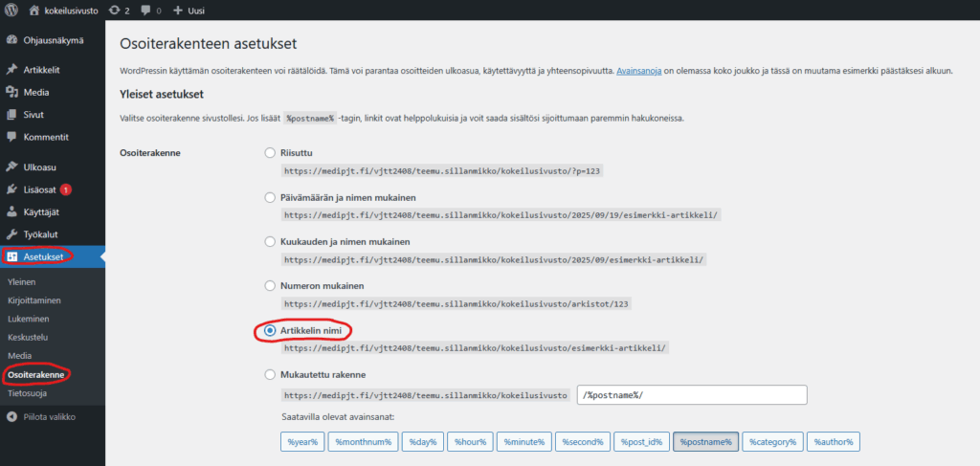Insert the %second% tag button
Viewport: 980px width, 466px height.
pyautogui.click(x=583, y=442)
